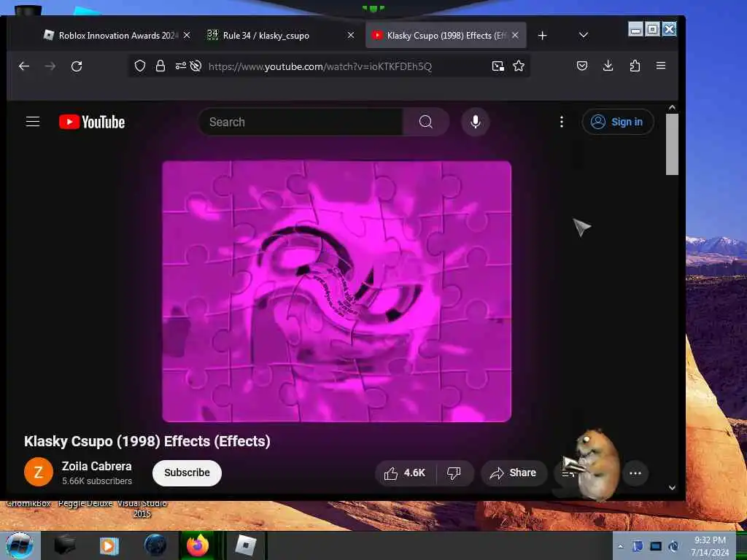
Task: Bookmark this page with the star icon
Action: click(x=519, y=66)
